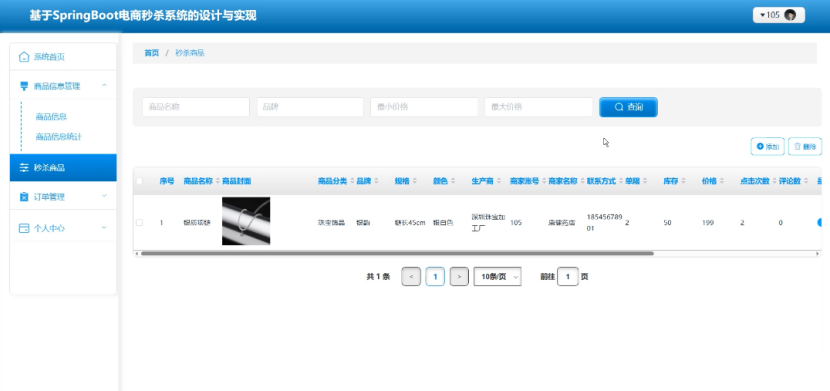Click the scrollbar's right arrow
The width and height of the screenshot is (830, 391).
pyautogui.click(x=818, y=253)
